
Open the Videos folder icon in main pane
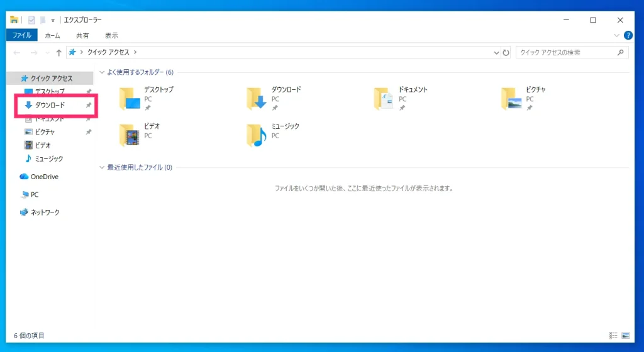(130, 135)
